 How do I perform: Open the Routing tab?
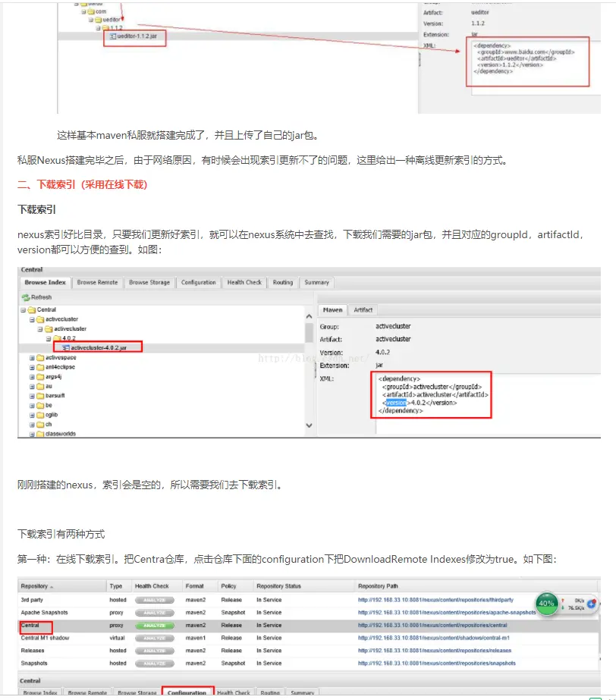[x=283, y=283]
